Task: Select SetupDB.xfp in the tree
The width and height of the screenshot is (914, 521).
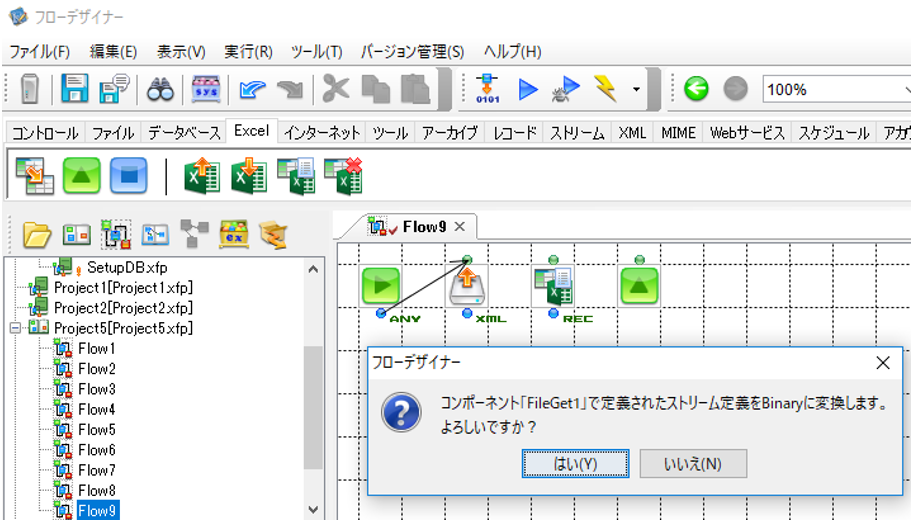Action: 127,267
